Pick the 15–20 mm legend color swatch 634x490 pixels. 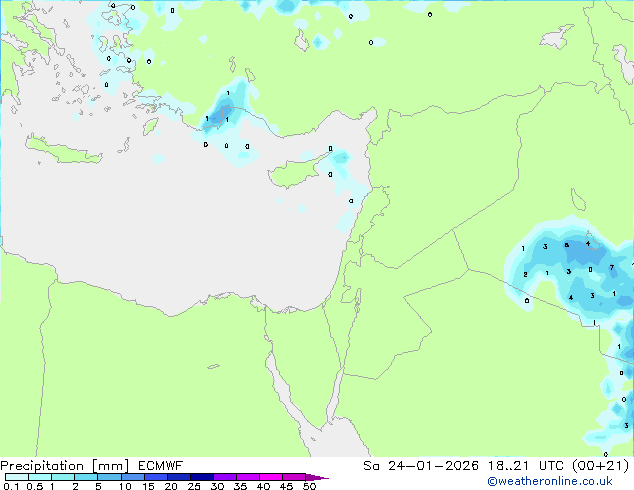[x=155, y=477]
